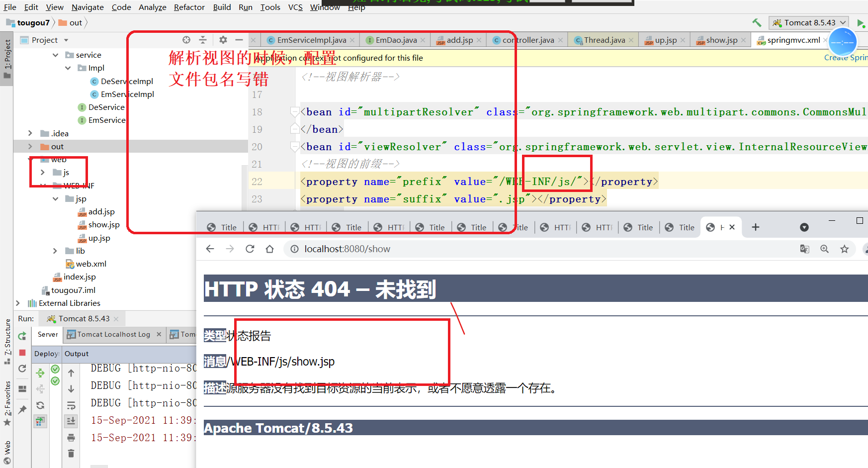
Task: Reload the localhost:8080/show page
Action: [250, 249]
